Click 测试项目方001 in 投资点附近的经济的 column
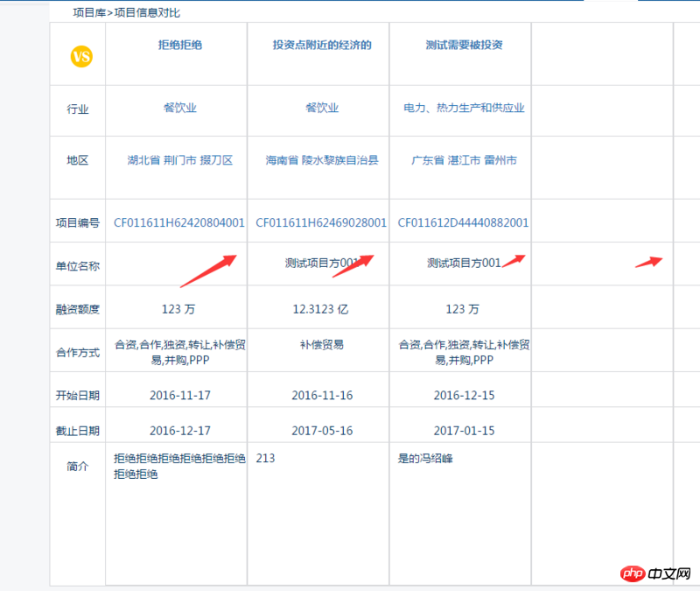The height and width of the screenshot is (591, 700). pos(321,264)
